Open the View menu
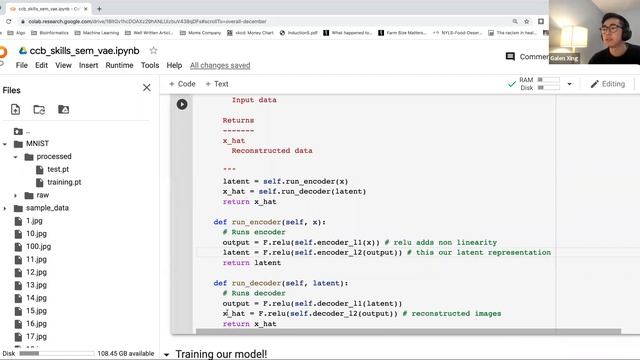 (x=63, y=65)
